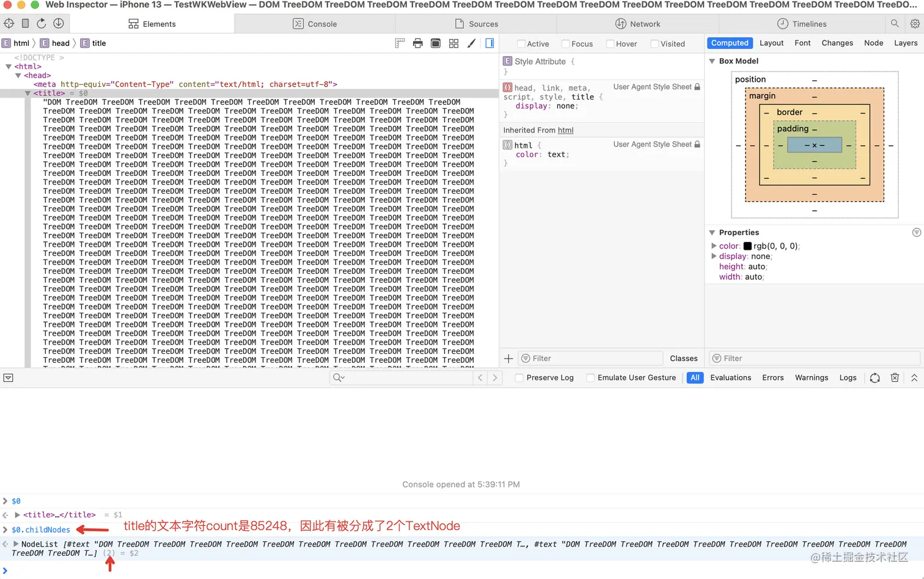Activate the element selection crosshair tool
The image size is (924, 579).
coord(9,24)
